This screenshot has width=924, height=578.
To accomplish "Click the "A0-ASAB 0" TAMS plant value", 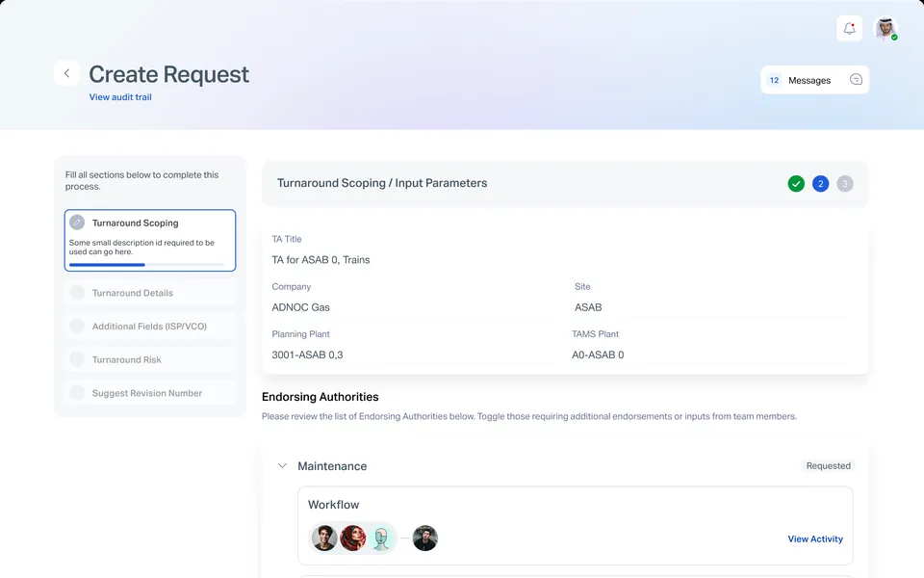I will (598, 355).
